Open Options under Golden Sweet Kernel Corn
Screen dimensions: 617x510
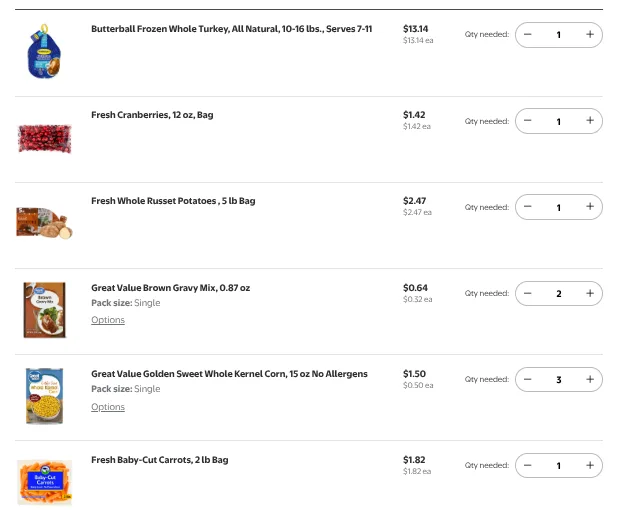pos(108,407)
